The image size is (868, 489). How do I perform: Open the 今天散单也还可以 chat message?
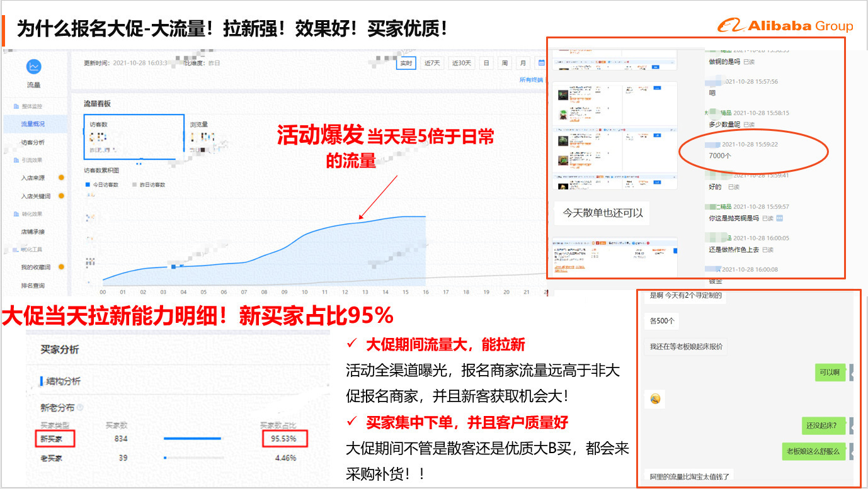click(x=602, y=213)
